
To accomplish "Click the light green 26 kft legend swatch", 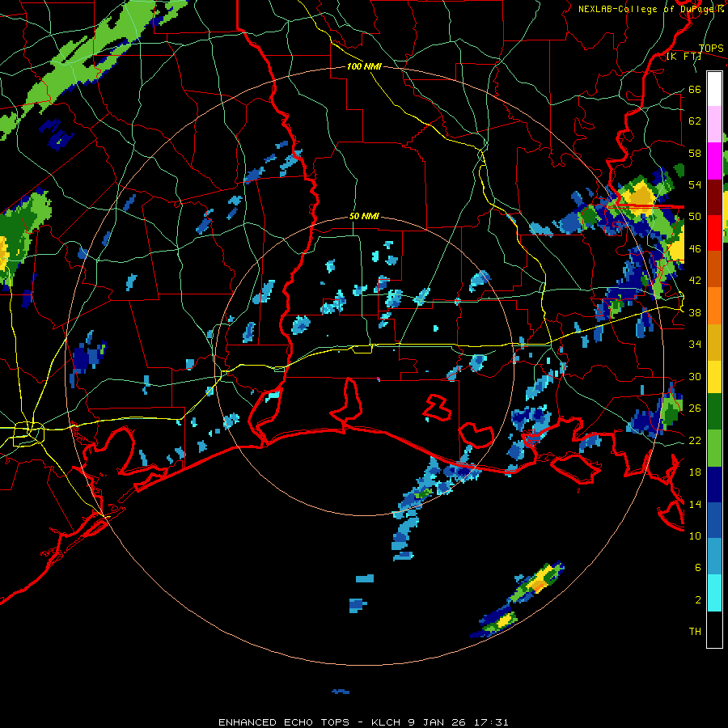I will coord(714,448).
